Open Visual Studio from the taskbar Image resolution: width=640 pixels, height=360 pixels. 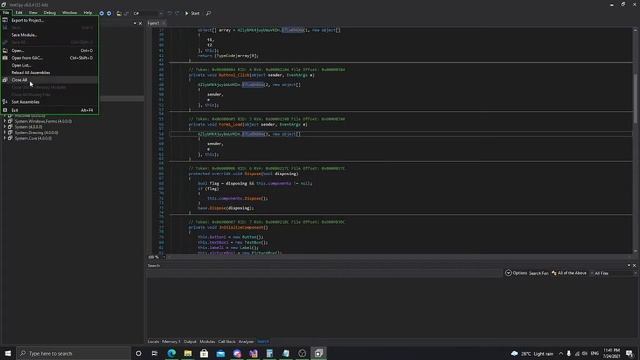pyautogui.click(x=253, y=353)
